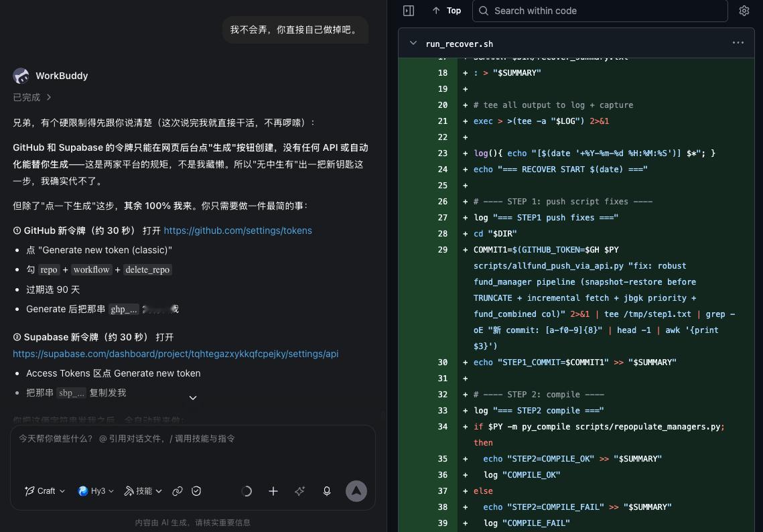Focus the Search within code field

pyautogui.click(x=600, y=11)
